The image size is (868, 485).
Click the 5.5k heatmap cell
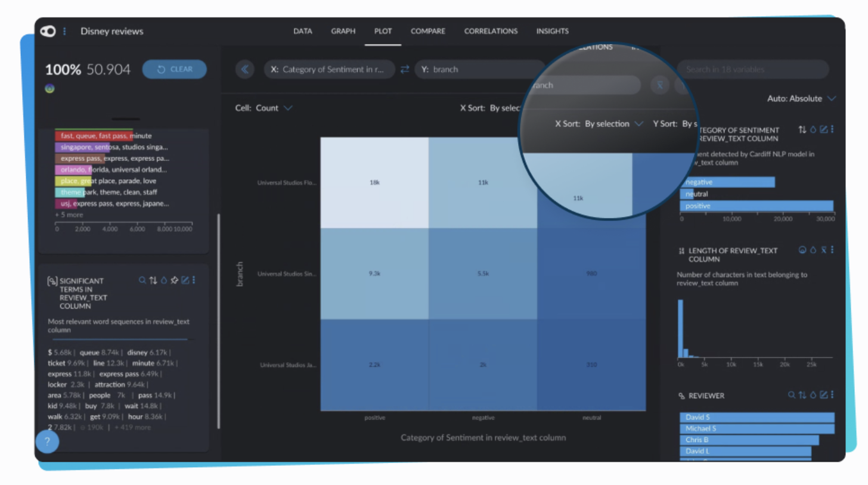pos(483,274)
